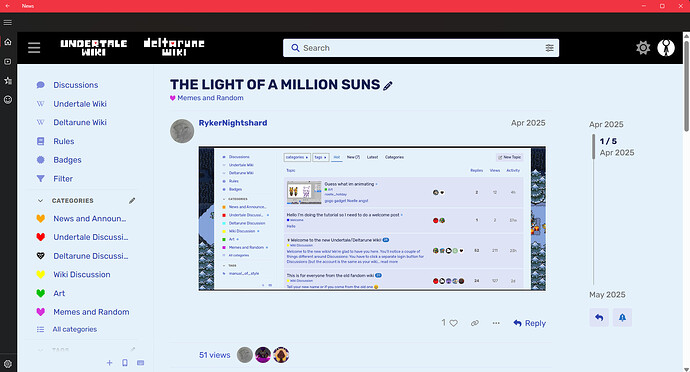Click the plus icon at sidebar bottom
690x372 pixels.
[x=110, y=363]
